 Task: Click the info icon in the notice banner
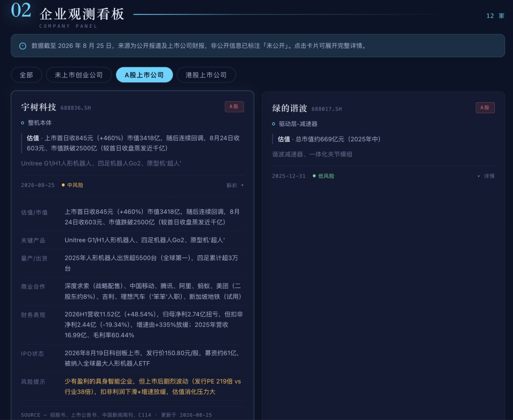click(x=22, y=46)
